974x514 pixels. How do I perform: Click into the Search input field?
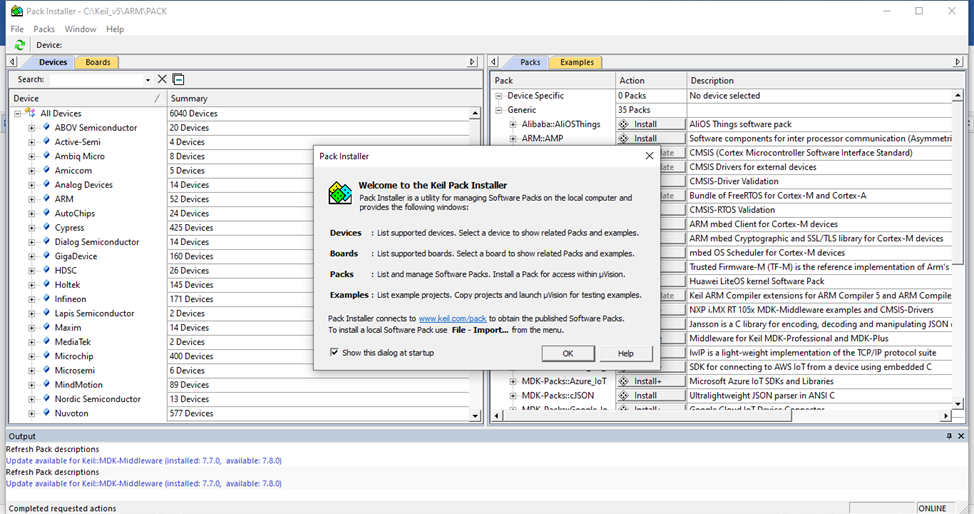(96, 80)
